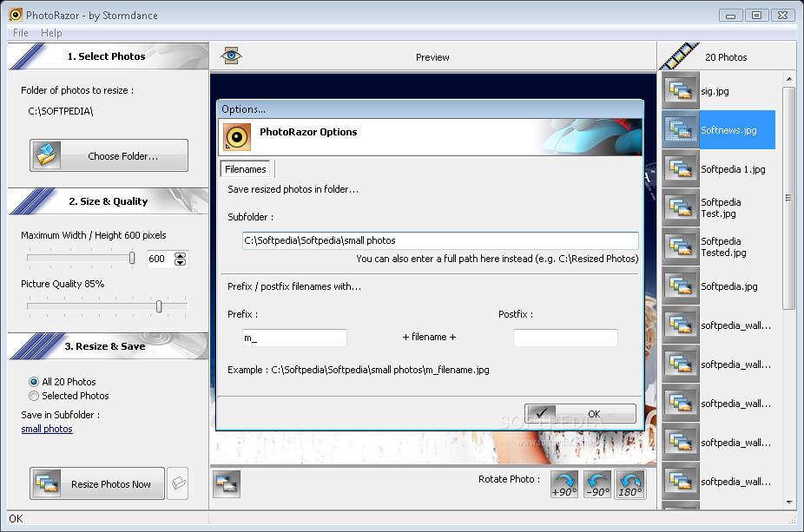The image size is (804, 532).
Task: Click in the Subfolder path field
Action: coord(440,240)
